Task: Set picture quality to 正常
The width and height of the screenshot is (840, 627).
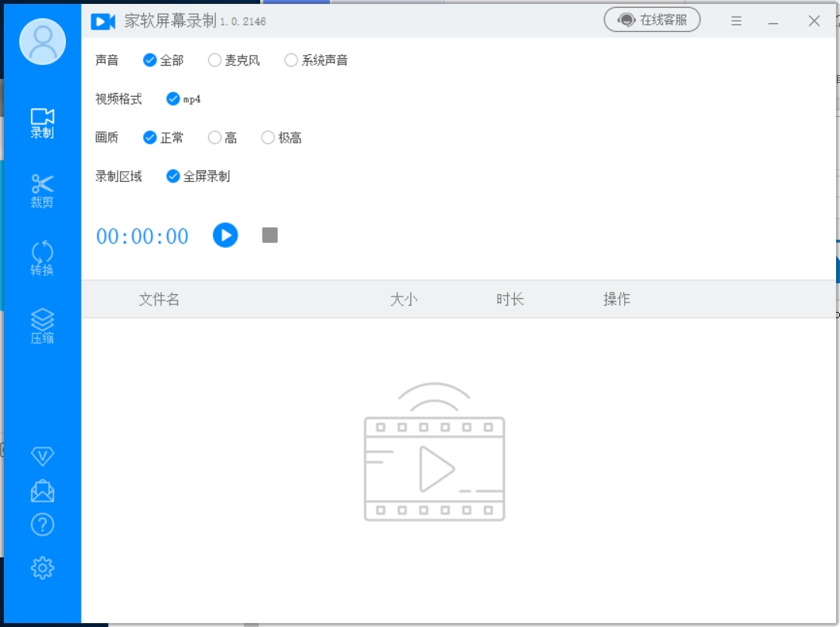Action: [x=150, y=138]
